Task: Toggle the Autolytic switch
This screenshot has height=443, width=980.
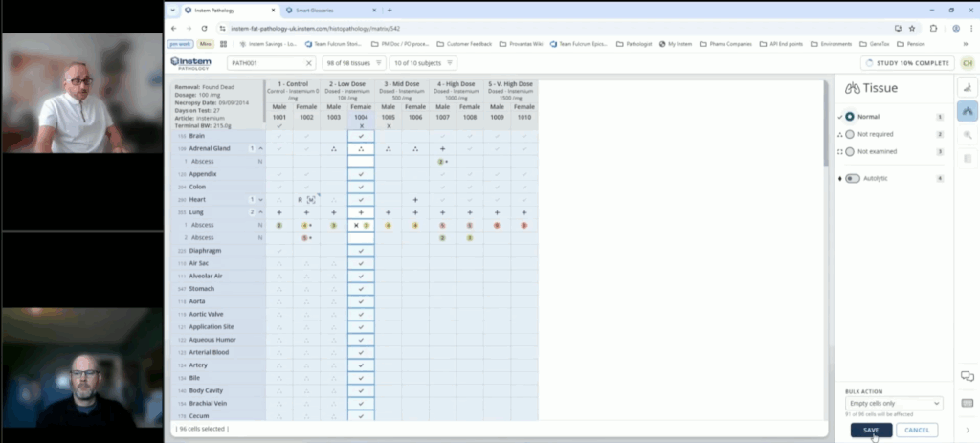Action: (x=852, y=178)
